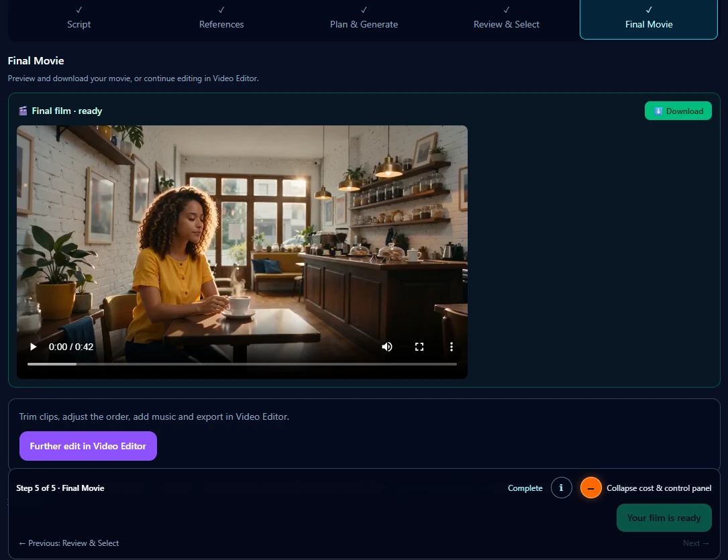Click the Next arrow link
Screen dimensions: 728x560
tap(696, 543)
